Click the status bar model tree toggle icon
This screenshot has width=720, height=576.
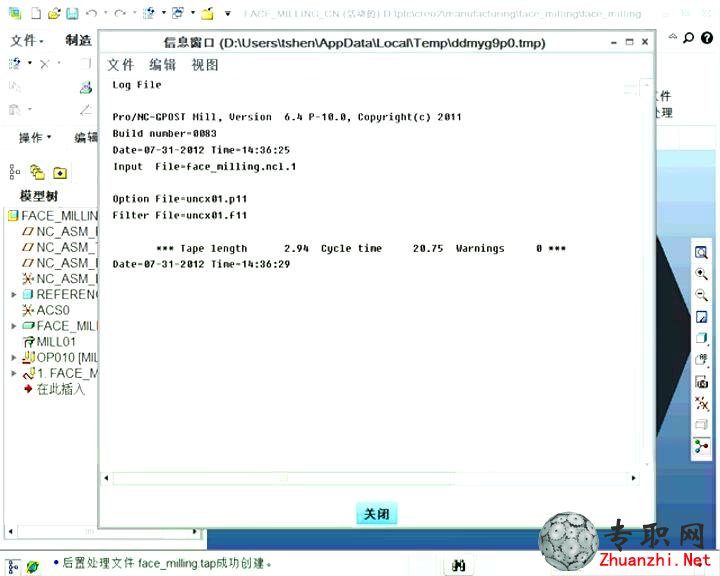(x=13, y=566)
